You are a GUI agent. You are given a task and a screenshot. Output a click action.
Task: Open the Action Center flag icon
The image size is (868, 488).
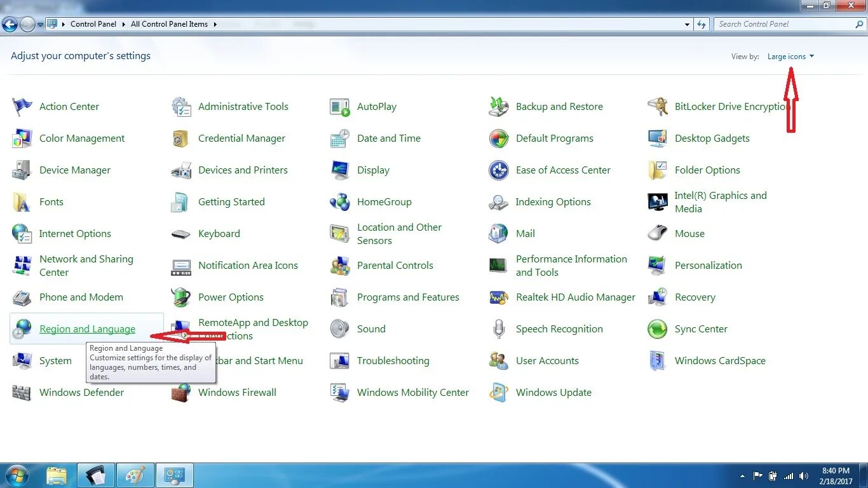[x=22, y=107]
